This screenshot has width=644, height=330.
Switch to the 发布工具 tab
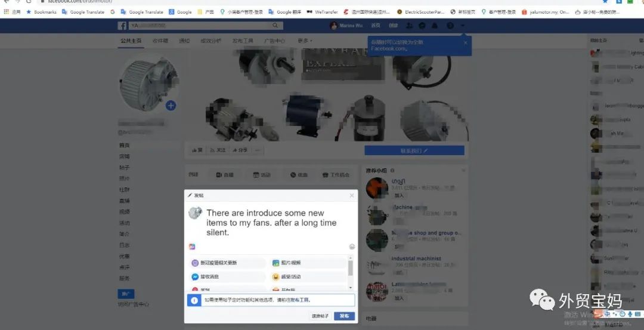pos(243,41)
